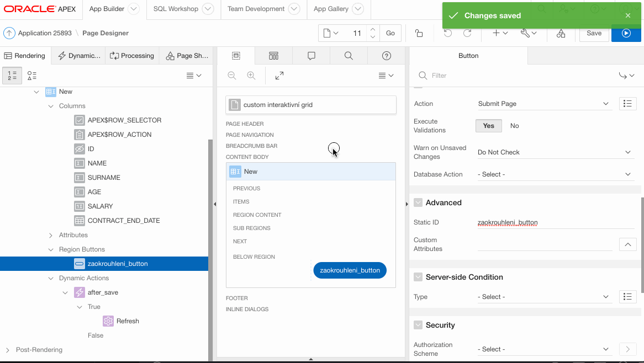This screenshot has width=644, height=363.
Task: Set Execute Validations to No
Action: (514, 126)
